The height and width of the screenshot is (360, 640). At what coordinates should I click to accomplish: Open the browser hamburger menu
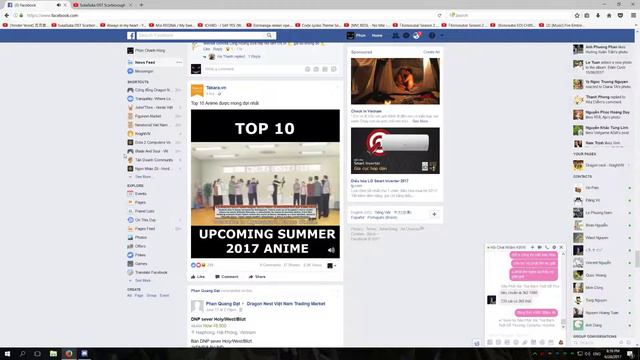pyautogui.click(x=633, y=16)
